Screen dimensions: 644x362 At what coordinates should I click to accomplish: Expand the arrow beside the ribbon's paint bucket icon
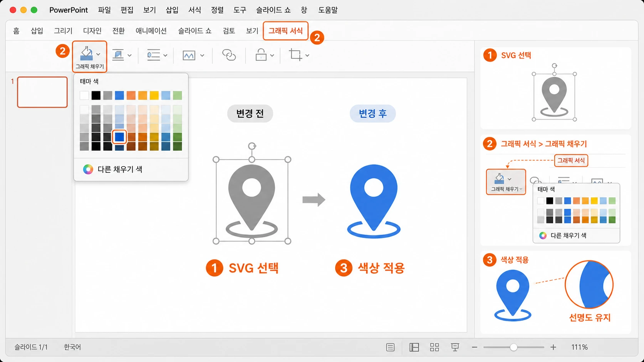pyautogui.click(x=98, y=54)
